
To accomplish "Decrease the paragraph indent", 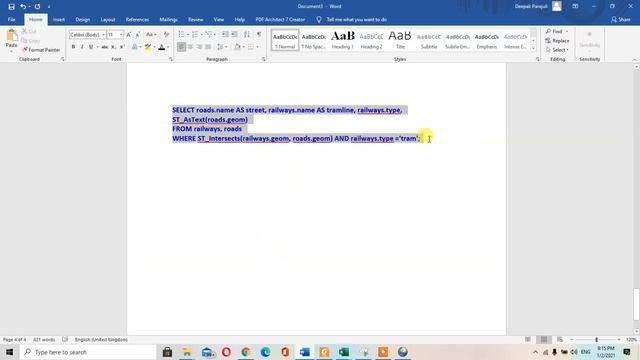I will click(x=225, y=34).
